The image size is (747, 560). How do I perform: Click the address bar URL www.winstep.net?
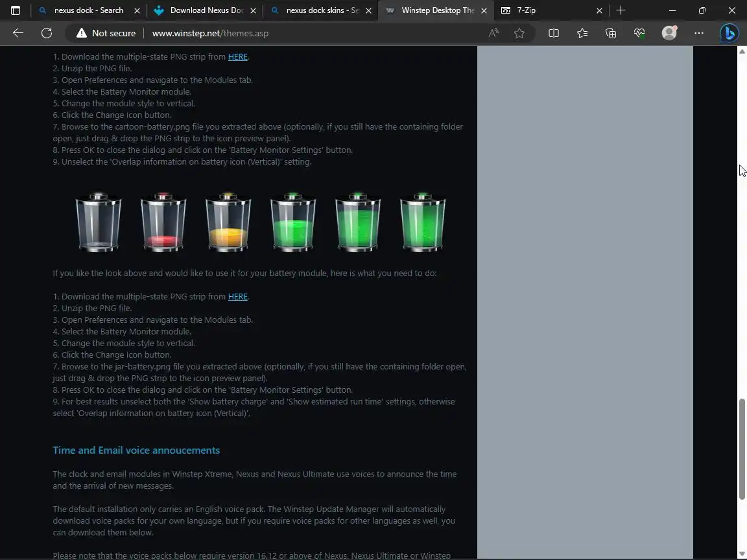210,33
